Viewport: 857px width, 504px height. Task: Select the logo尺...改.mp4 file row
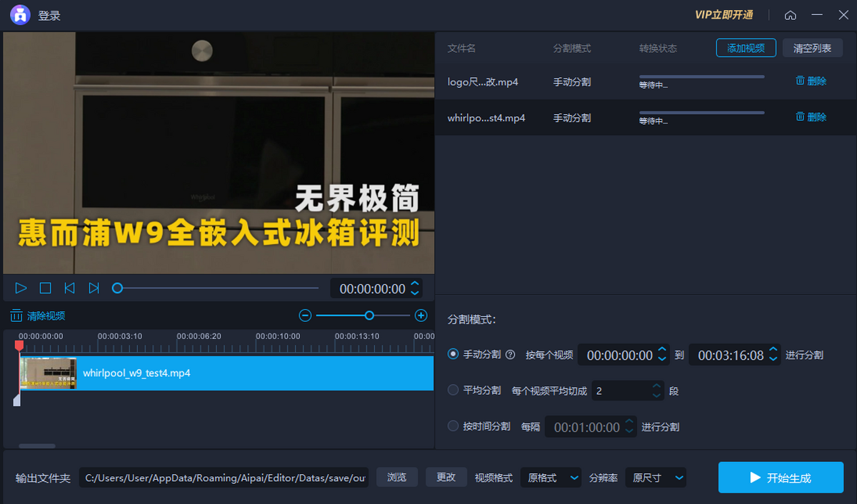pyautogui.click(x=646, y=81)
